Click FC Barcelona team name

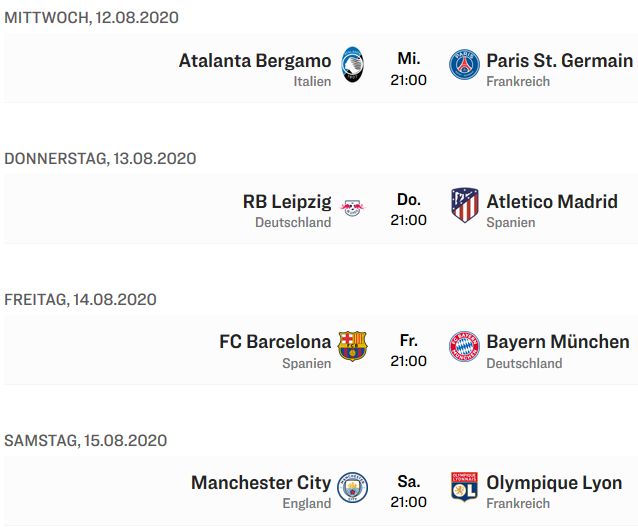click(275, 342)
